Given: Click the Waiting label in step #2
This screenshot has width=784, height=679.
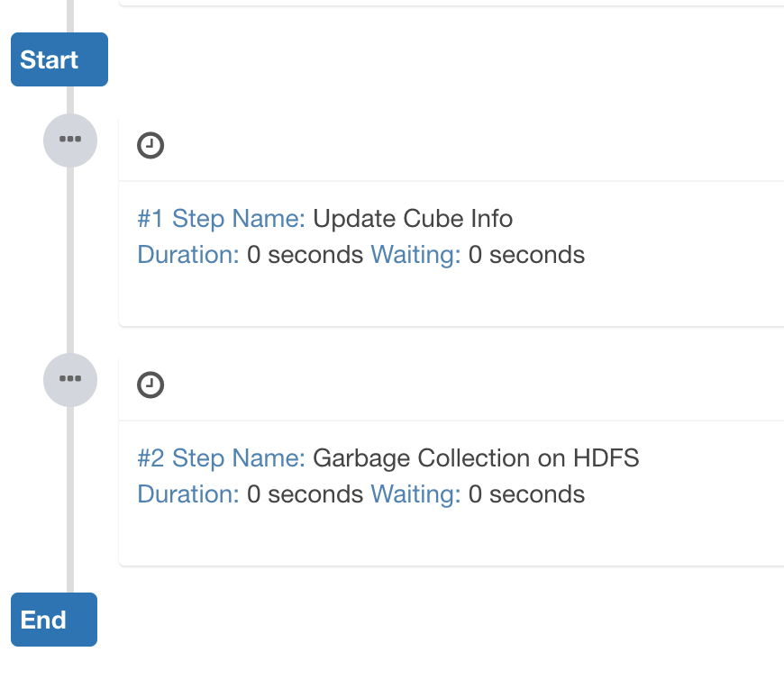Looking at the screenshot, I should [x=415, y=494].
